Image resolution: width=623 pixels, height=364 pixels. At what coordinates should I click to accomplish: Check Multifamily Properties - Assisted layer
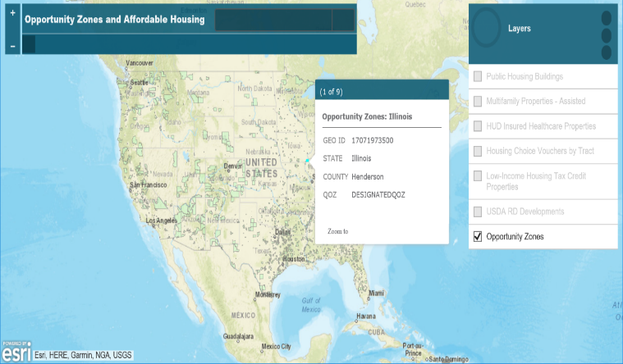pos(478,102)
